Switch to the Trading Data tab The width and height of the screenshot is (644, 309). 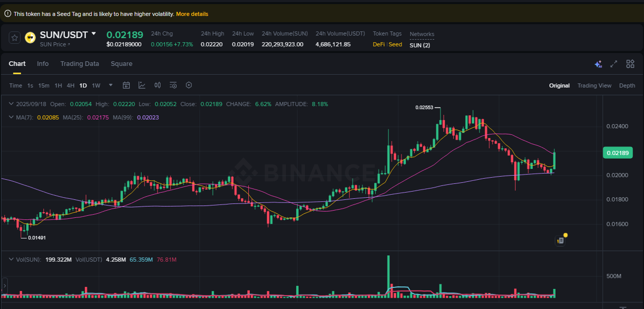tap(79, 63)
